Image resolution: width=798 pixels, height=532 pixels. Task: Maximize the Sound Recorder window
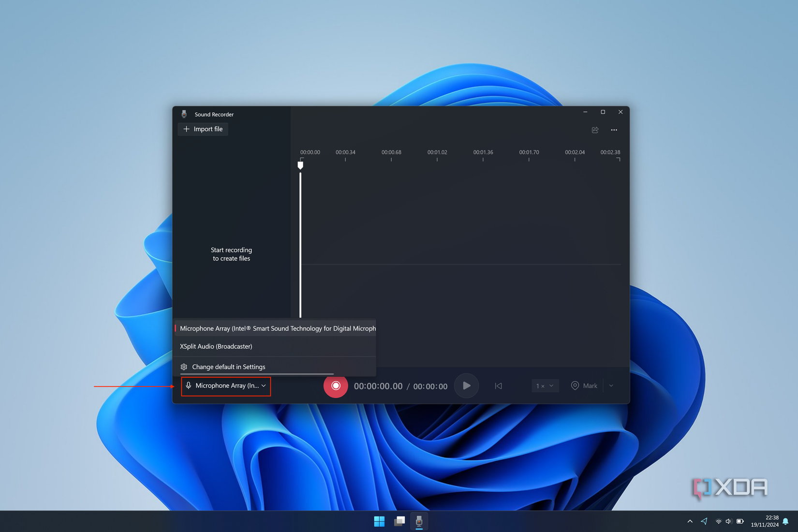(x=603, y=112)
